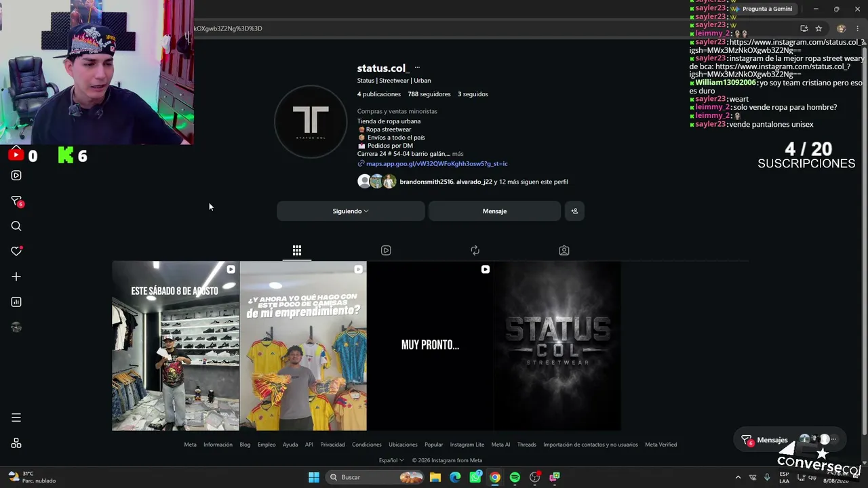
Task: Expand the Siguiendo follow options
Action: (x=351, y=211)
